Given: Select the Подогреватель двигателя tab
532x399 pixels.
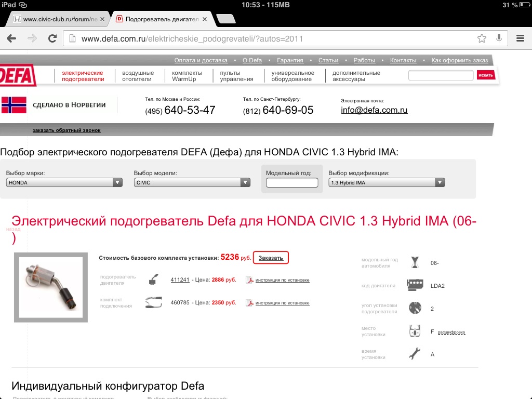Looking at the screenshot, I should click(x=162, y=19).
